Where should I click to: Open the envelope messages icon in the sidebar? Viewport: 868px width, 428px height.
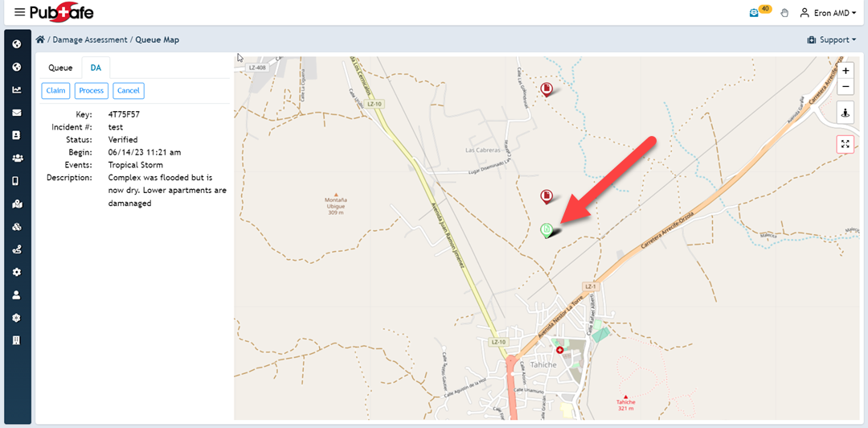(17, 113)
